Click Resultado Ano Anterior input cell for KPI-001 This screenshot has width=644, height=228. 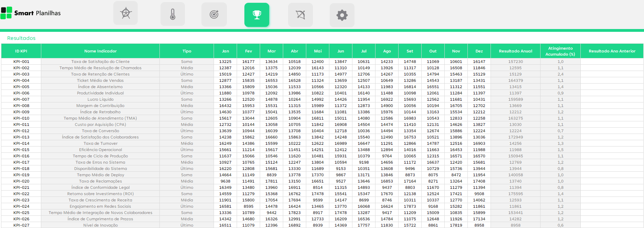612,62
